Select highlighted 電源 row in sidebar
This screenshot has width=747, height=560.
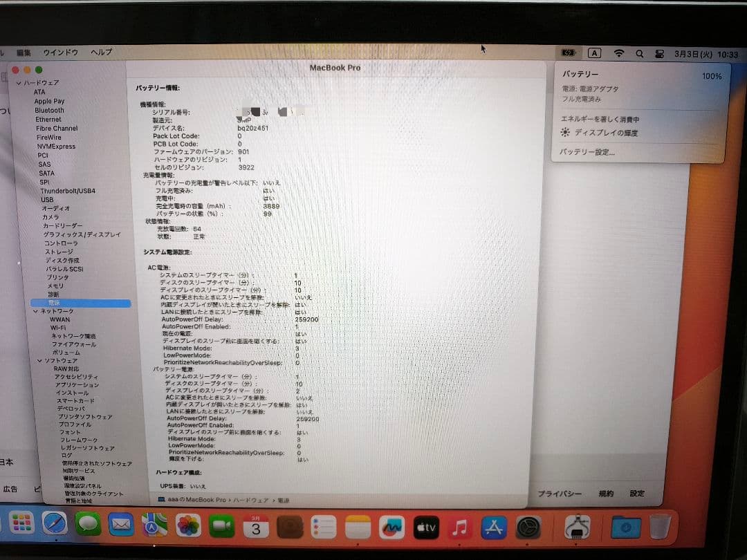pos(80,303)
